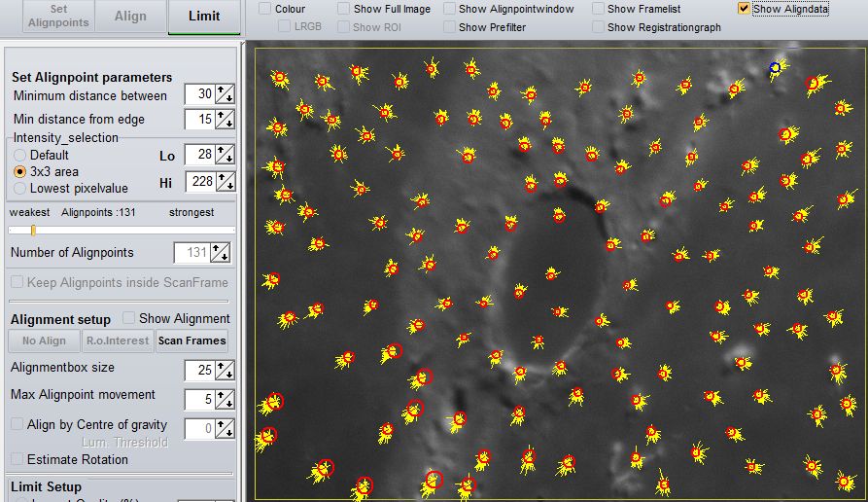The image size is (868, 502).
Task: Adjust the Min distance from edge spinner
Action: coord(225,119)
